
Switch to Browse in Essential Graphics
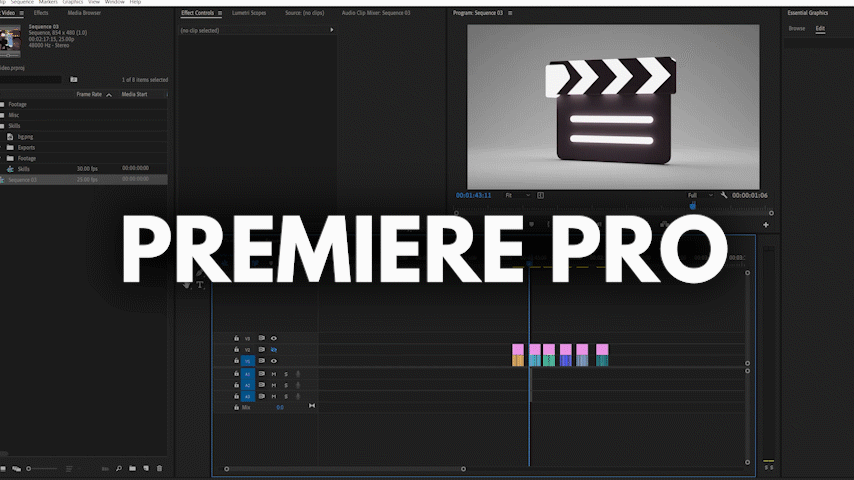tap(797, 28)
